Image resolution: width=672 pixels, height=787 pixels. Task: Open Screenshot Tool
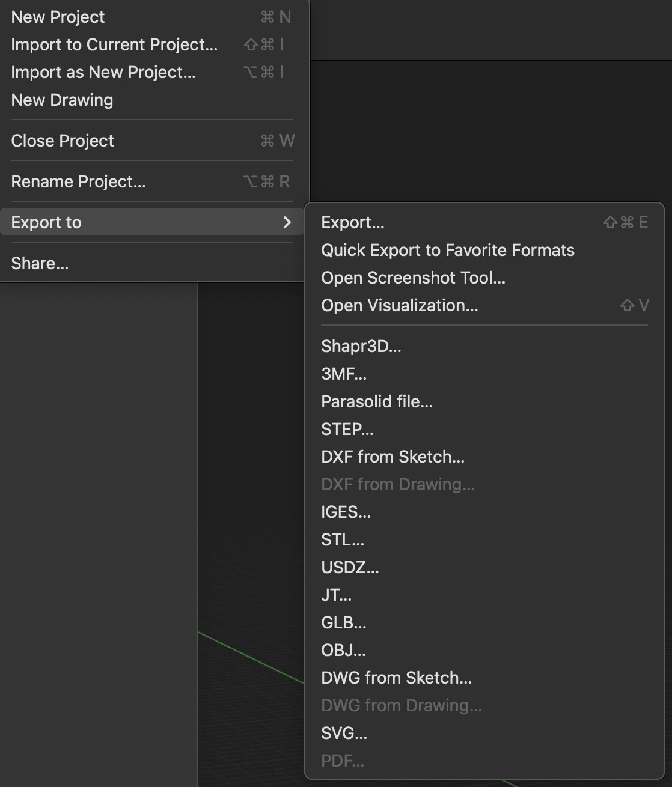[x=484, y=278]
